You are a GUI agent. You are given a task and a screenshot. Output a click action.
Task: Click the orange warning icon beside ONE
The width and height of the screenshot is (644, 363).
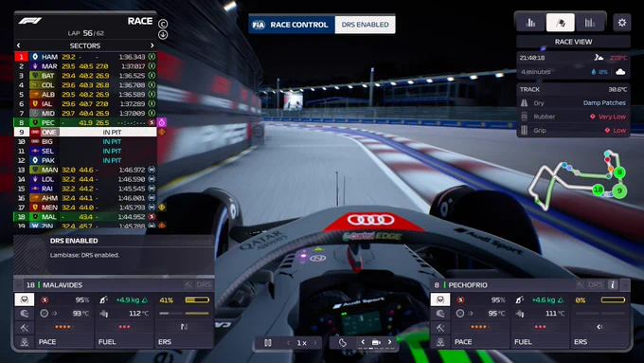162,132
